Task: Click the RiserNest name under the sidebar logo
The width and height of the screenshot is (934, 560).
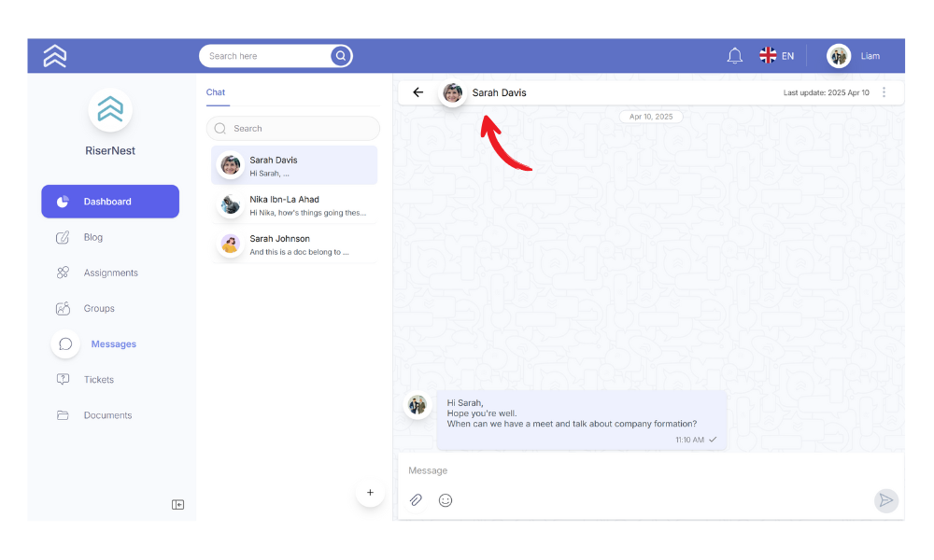Action: (110, 150)
